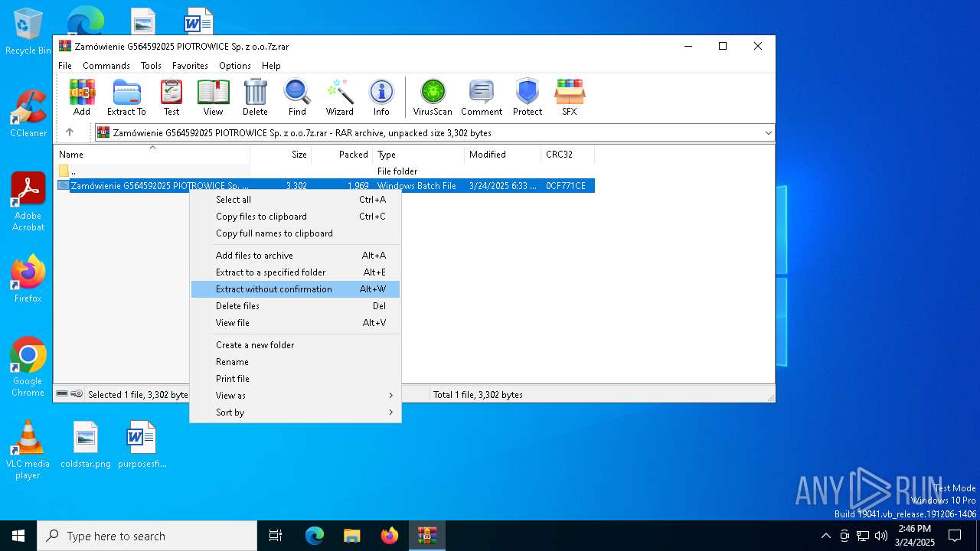This screenshot has height=551, width=980.
Task: Choose Copy full names to clipboard
Action: pyautogui.click(x=296, y=233)
